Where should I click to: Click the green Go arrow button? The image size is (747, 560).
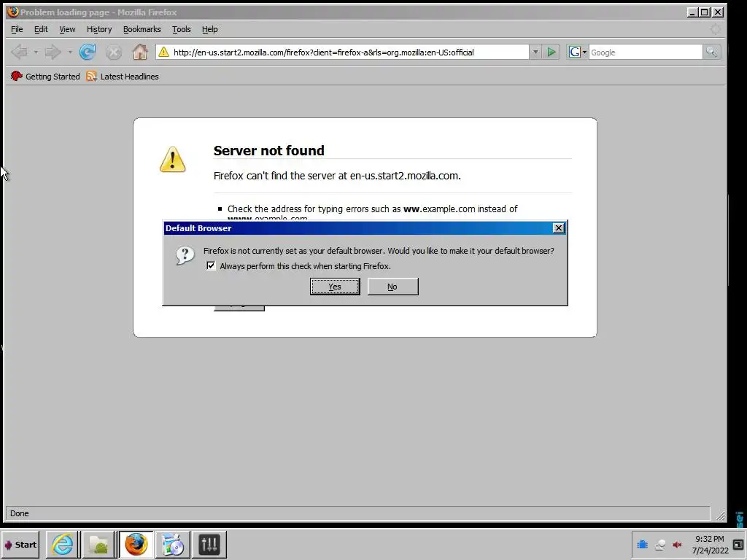click(551, 52)
